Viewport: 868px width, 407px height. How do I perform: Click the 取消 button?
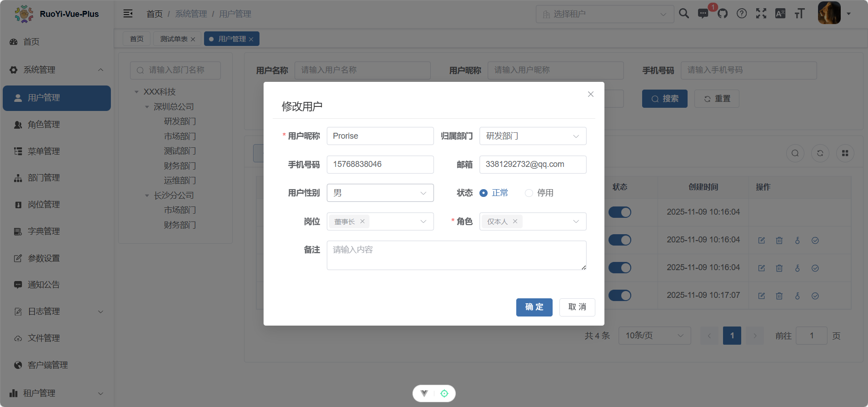[x=577, y=307]
